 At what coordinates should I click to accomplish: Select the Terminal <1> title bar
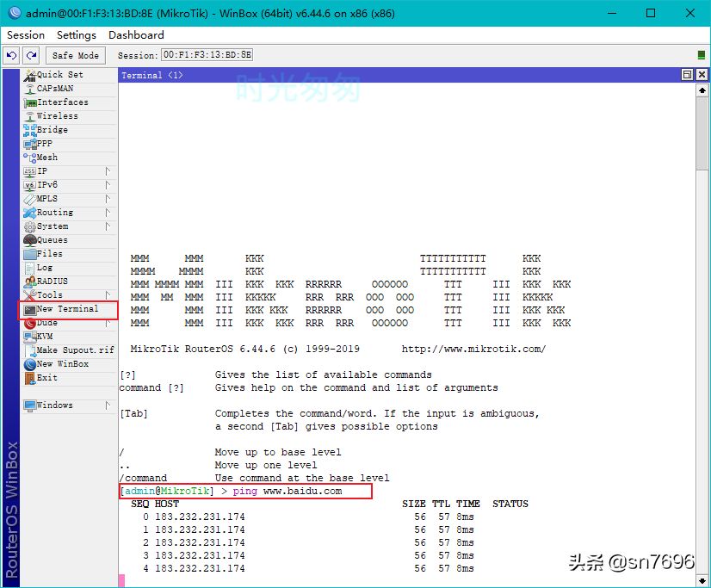[399, 75]
